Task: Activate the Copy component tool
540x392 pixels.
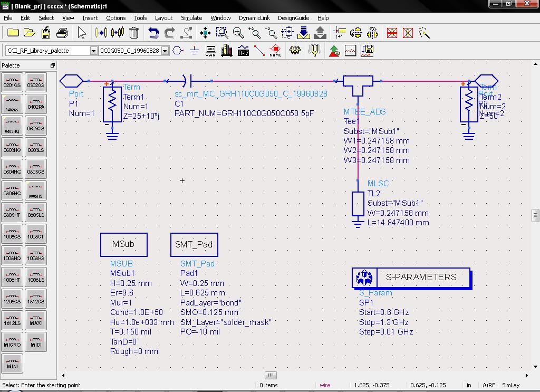Action: click(x=118, y=33)
